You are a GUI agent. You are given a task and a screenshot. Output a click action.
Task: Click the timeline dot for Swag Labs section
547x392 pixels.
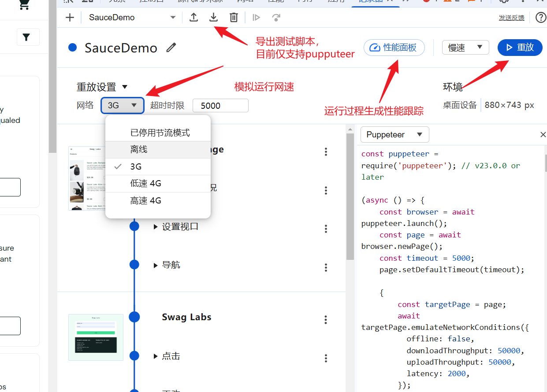[134, 317]
